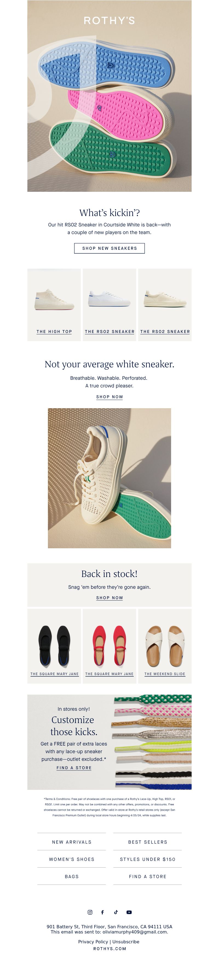Open The High Top product link
Screen dimensions: 219x980
pos(54,305)
